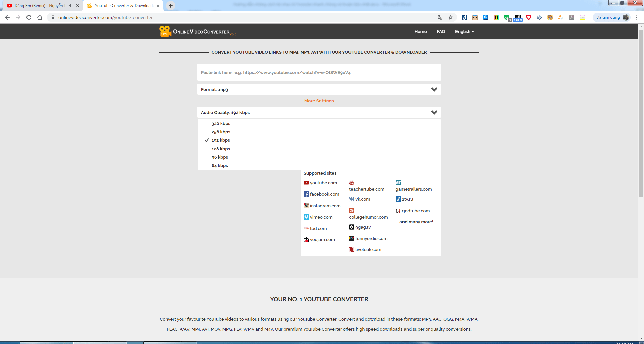Open the blue J hook extension

tap(464, 17)
